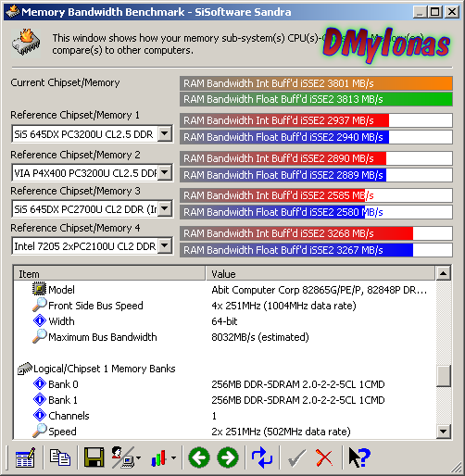Select Bank 0 '256MB DDR-SDRAM' value

point(298,384)
